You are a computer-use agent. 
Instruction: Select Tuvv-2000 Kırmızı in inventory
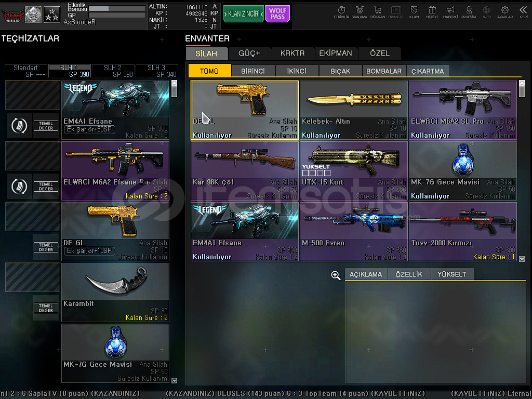[463, 232]
